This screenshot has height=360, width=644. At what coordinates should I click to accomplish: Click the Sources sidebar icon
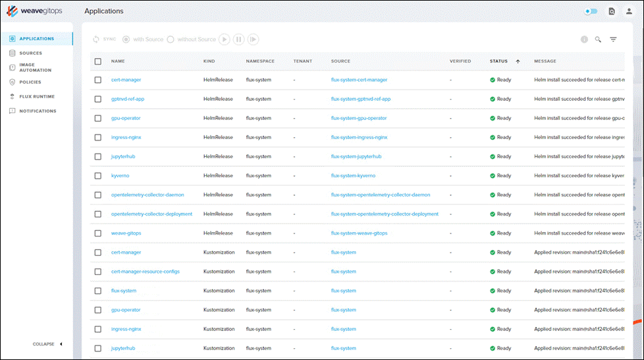click(13, 53)
